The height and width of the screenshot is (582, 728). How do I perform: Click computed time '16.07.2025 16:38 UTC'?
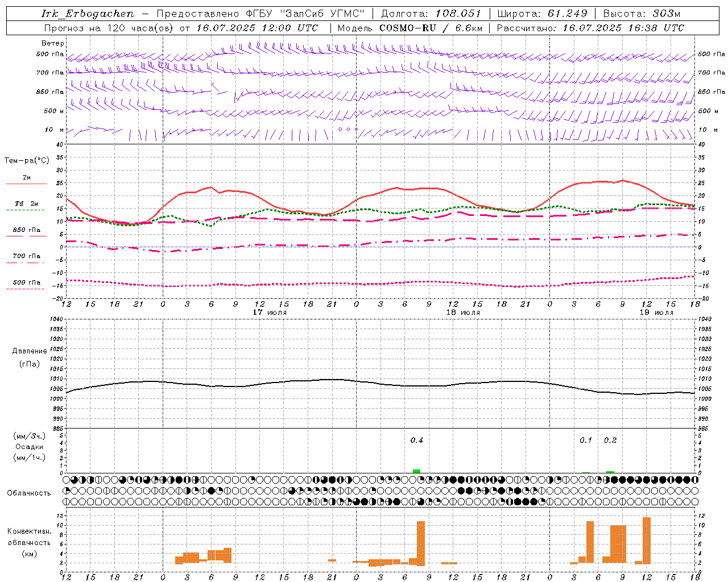[623, 28]
